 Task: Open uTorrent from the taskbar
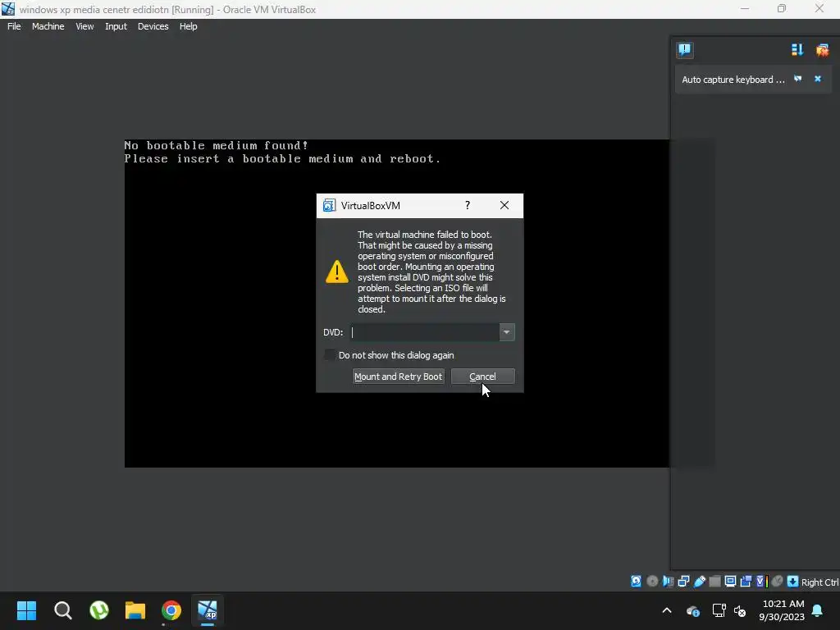(99, 610)
